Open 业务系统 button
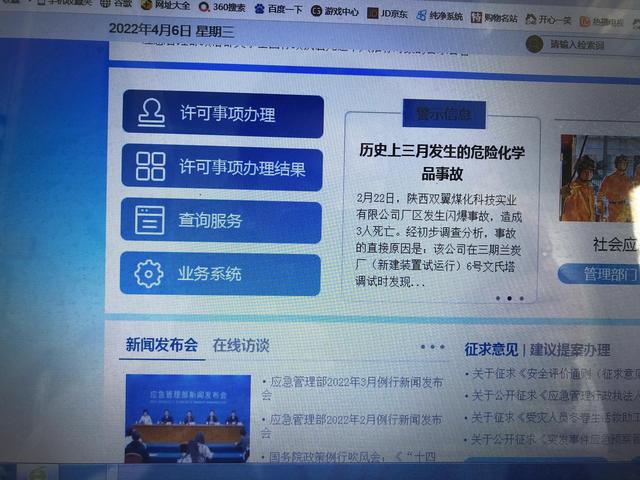 pyautogui.click(x=220, y=273)
